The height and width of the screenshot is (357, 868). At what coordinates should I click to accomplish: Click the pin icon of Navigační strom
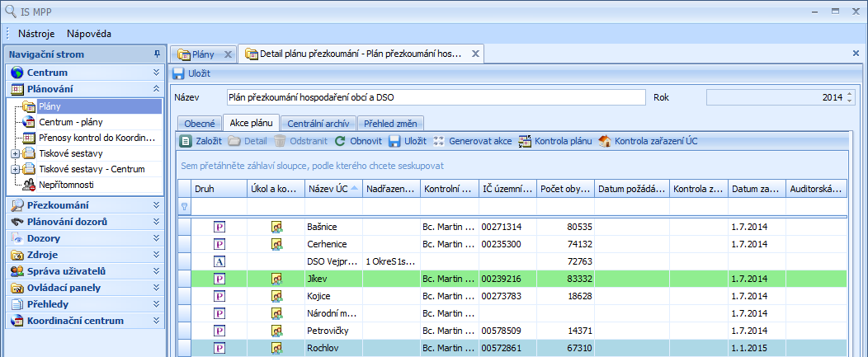(158, 54)
